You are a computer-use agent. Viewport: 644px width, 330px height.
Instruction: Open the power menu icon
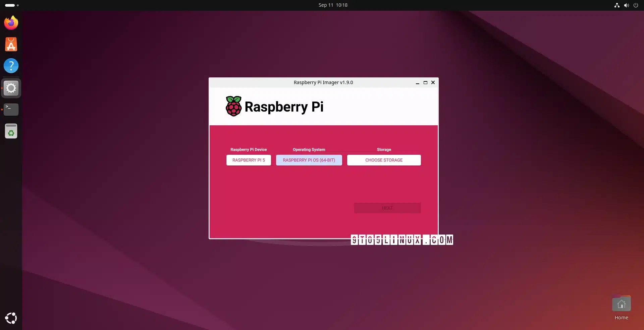click(x=636, y=5)
